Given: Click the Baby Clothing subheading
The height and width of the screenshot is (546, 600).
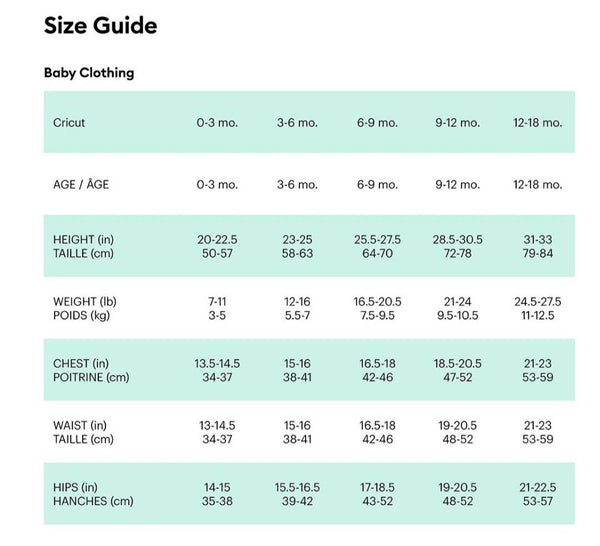Looking at the screenshot, I should click(x=89, y=73).
